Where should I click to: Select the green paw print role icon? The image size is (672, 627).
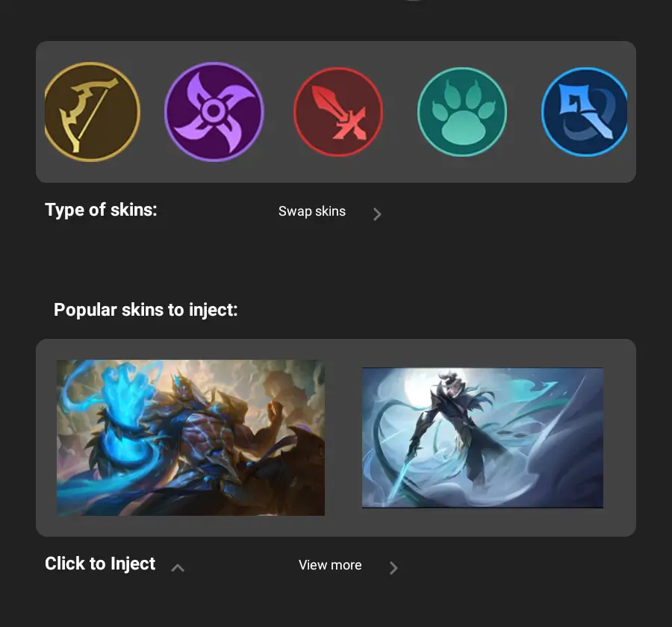[x=462, y=112]
